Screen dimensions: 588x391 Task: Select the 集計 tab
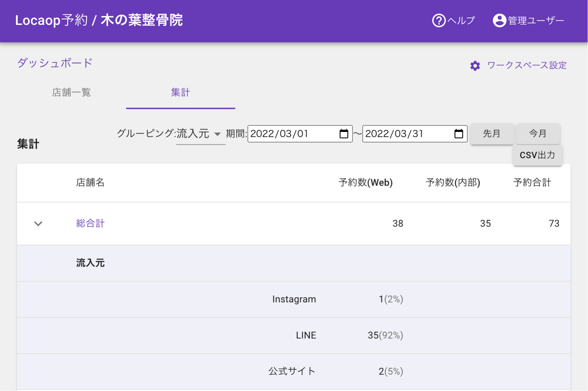180,92
